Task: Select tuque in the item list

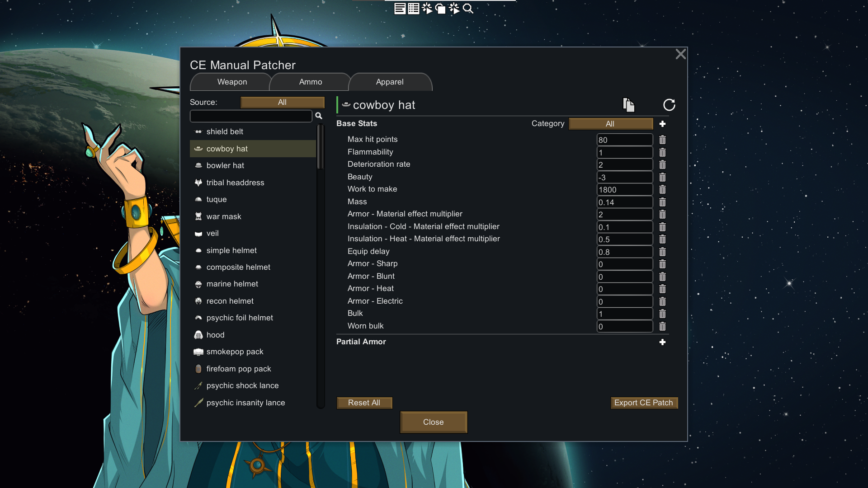Action: tap(253, 199)
